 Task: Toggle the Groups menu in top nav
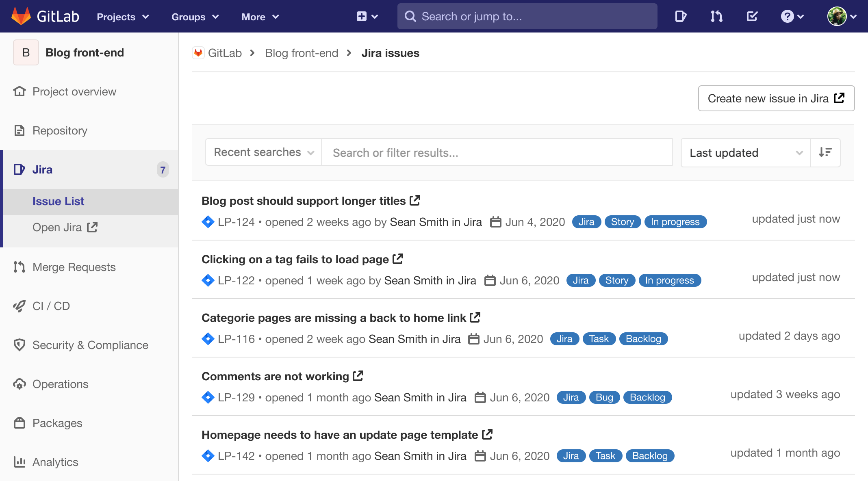click(194, 17)
